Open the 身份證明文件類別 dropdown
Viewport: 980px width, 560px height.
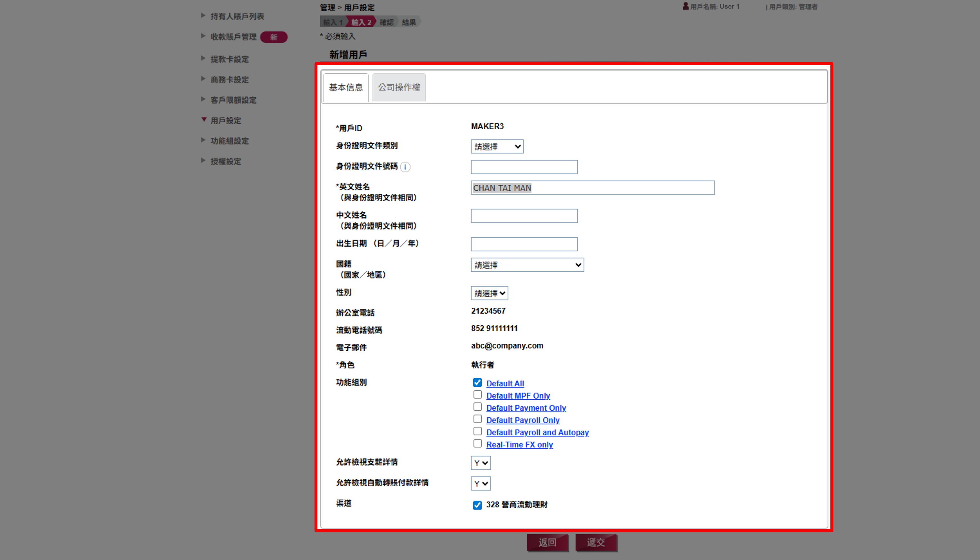497,146
